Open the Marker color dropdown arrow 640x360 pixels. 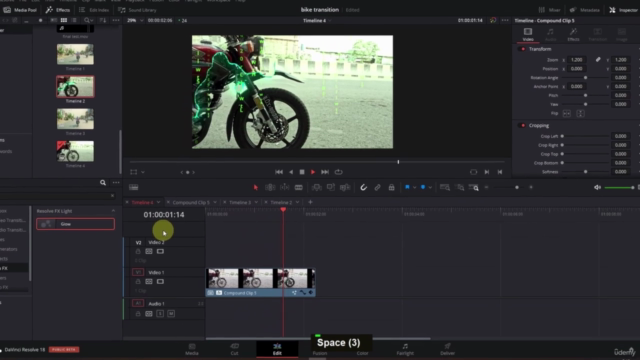coord(430,188)
